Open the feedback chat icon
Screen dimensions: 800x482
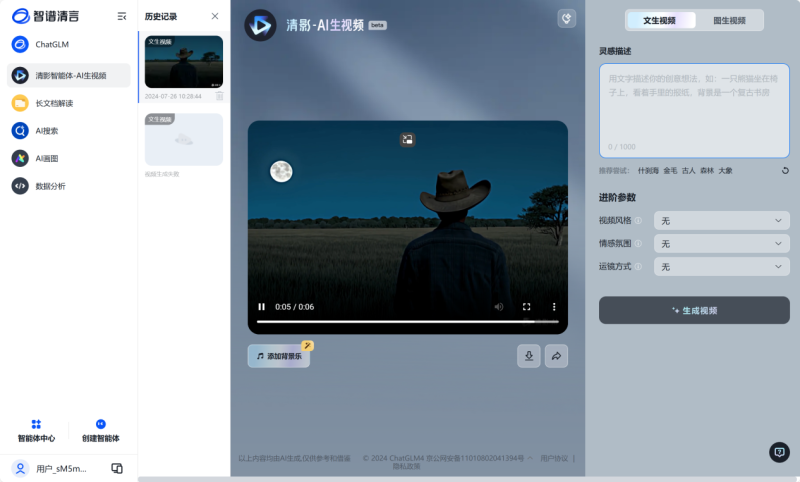click(x=779, y=452)
